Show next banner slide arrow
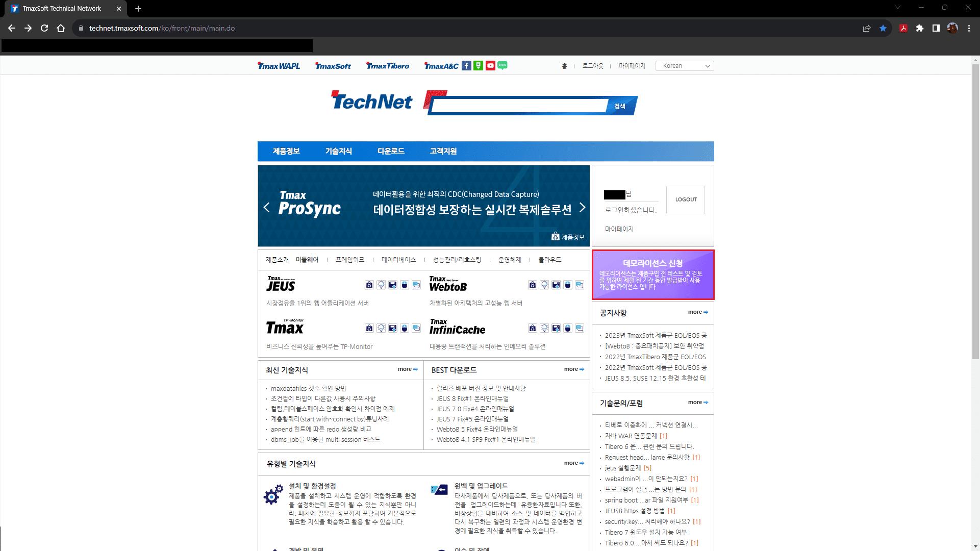 pyautogui.click(x=582, y=208)
